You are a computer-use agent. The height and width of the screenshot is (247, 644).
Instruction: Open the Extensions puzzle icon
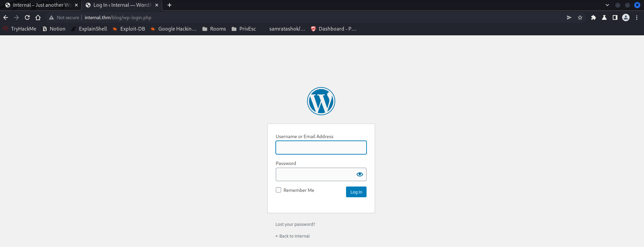click(x=593, y=17)
